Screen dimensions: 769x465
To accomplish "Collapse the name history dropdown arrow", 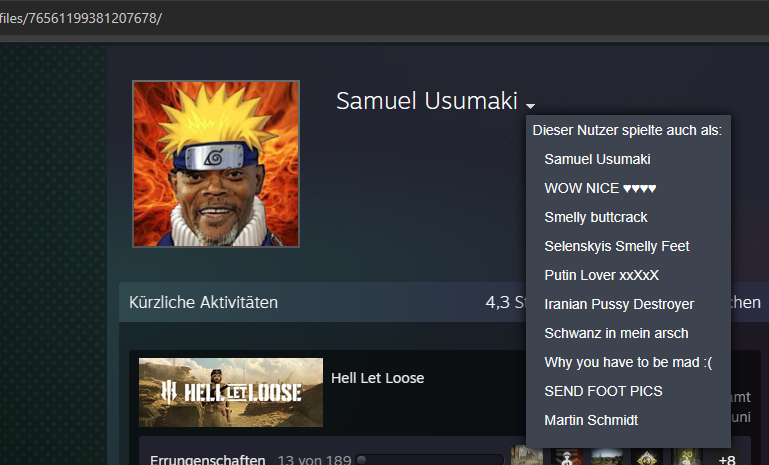I will tap(530, 105).
